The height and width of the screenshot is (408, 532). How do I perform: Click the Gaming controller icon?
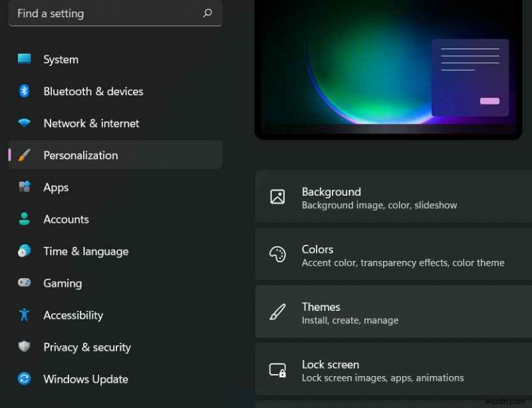tap(24, 283)
